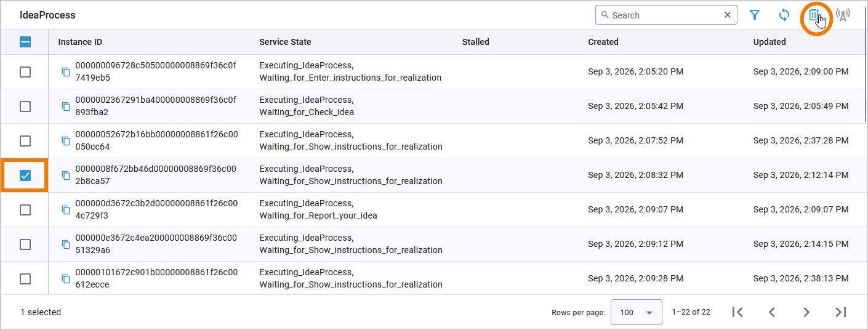Sort by Service State column header
Screen dimensions: 868x330
(285, 42)
